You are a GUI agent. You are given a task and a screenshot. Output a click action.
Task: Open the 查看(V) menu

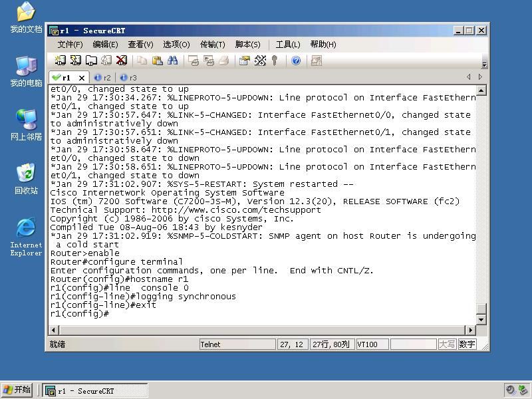[140, 45]
